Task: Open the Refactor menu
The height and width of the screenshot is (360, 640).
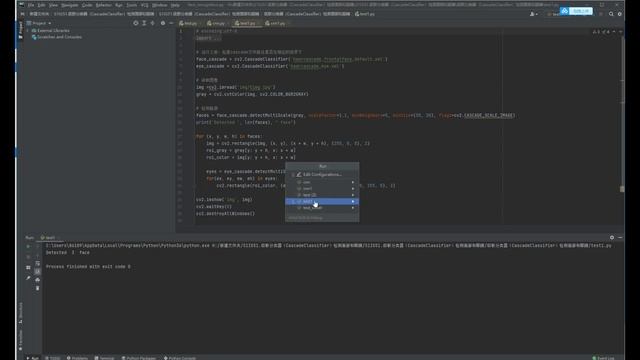Action: click(104, 5)
